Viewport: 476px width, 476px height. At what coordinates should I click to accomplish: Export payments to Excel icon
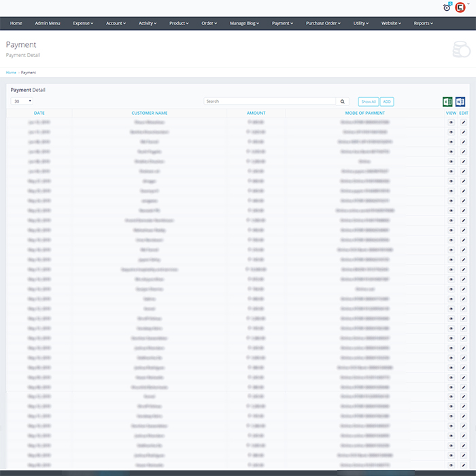[x=448, y=101]
